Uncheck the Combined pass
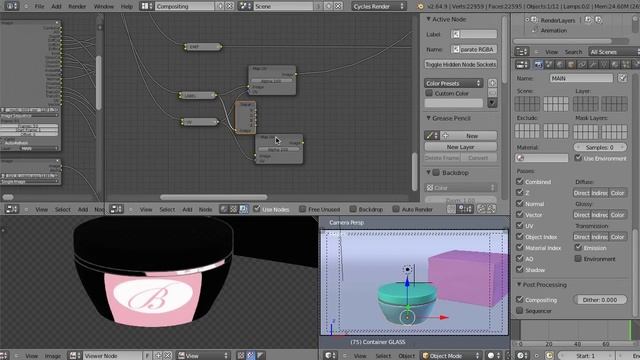This screenshot has width=640, height=360. [520, 182]
